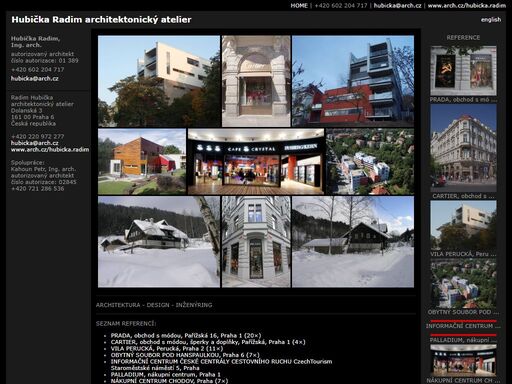
Task: Open the sidebar hubicka@arch.cz email under phone number
Action: click(35, 79)
